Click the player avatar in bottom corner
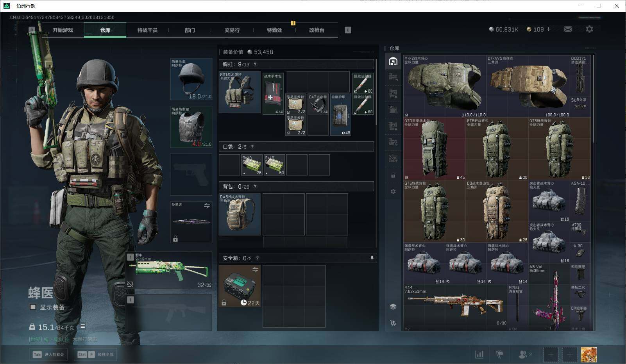Image resolution: width=626 pixels, height=364 pixels. 588,355
